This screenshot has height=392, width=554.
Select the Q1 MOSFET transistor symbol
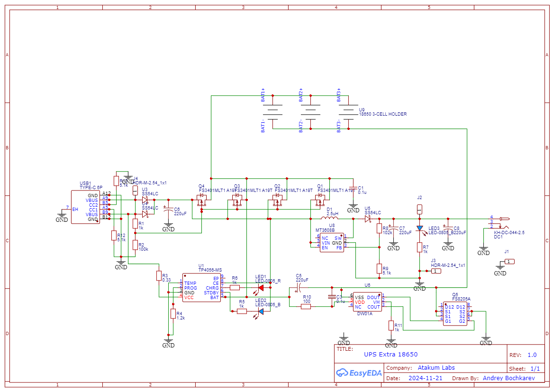coord(320,201)
